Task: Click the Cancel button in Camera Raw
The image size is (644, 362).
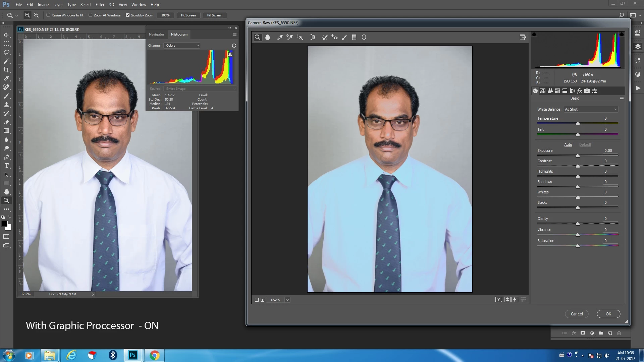Action: (x=577, y=314)
